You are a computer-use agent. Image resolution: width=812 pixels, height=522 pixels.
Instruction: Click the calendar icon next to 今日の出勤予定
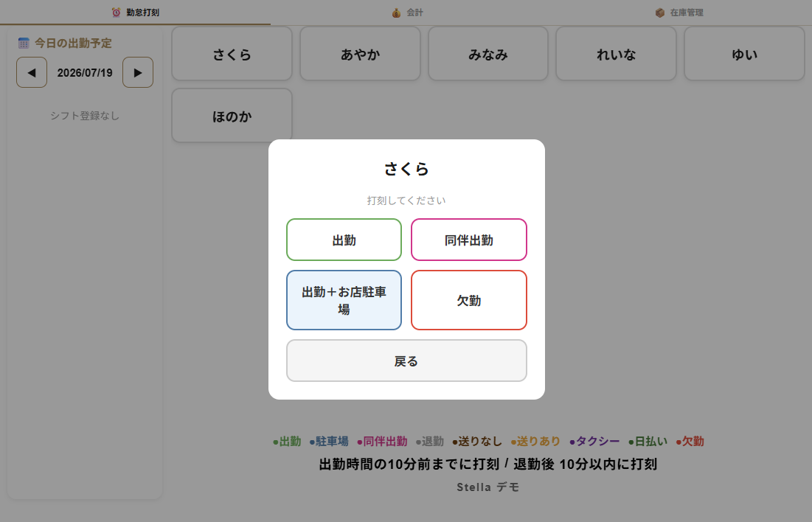(24, 43)
